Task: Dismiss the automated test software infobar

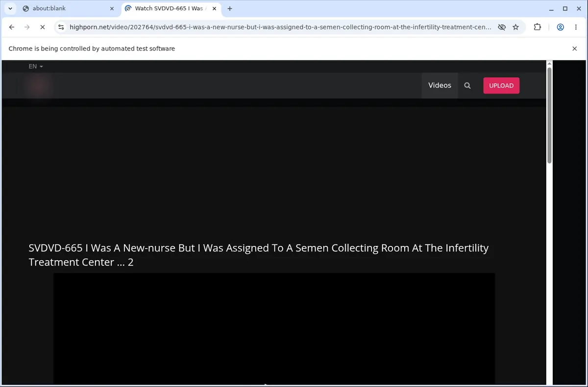Action: (574, 48)
